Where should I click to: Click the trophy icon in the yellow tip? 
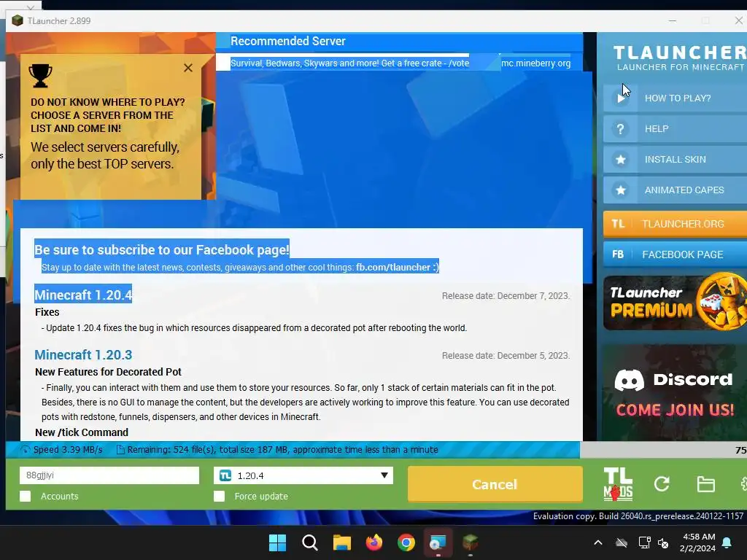[41, 76]
